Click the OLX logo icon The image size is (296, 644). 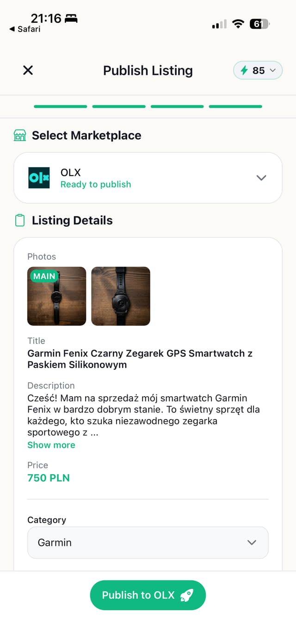pos(39,178)
